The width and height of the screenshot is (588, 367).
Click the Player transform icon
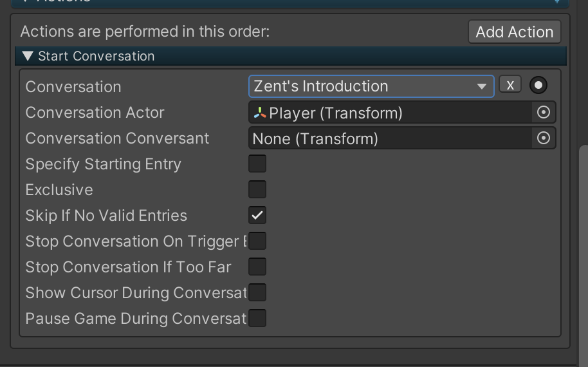coord(260,113)
